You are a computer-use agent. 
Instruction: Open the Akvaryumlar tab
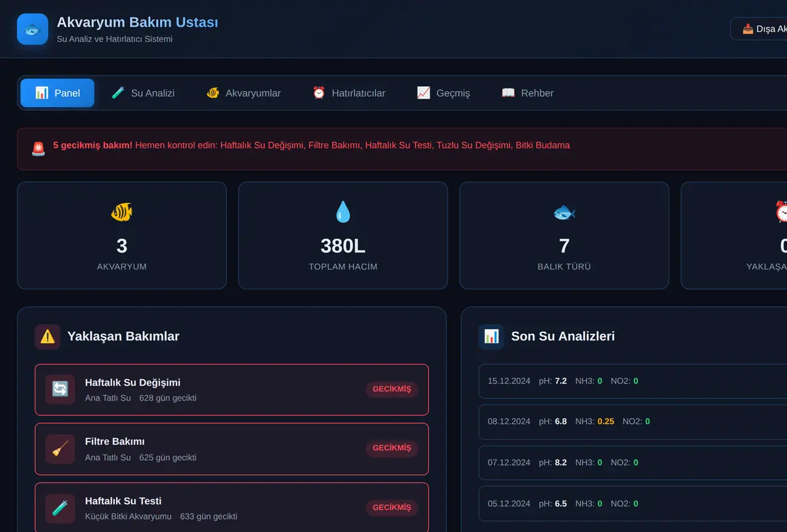(243, 93)
